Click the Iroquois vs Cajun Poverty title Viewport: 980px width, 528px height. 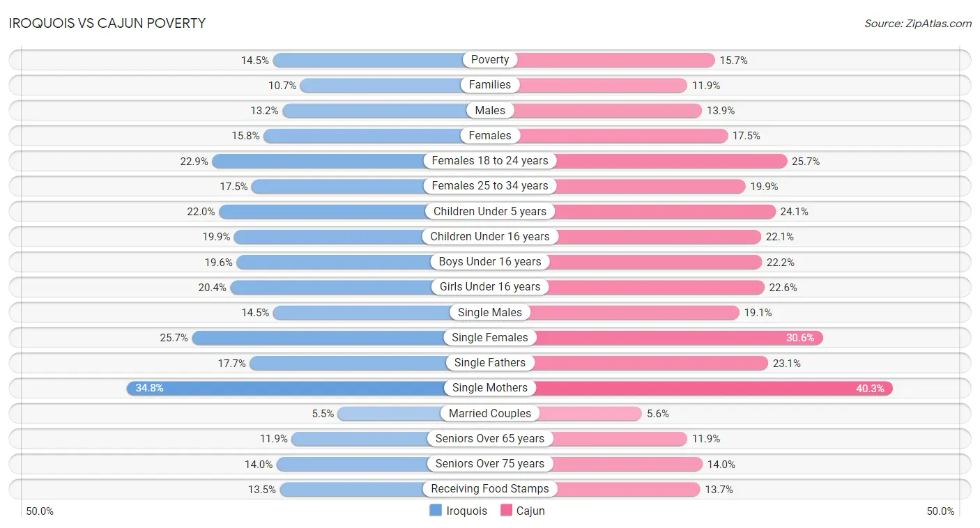(107, 23)
